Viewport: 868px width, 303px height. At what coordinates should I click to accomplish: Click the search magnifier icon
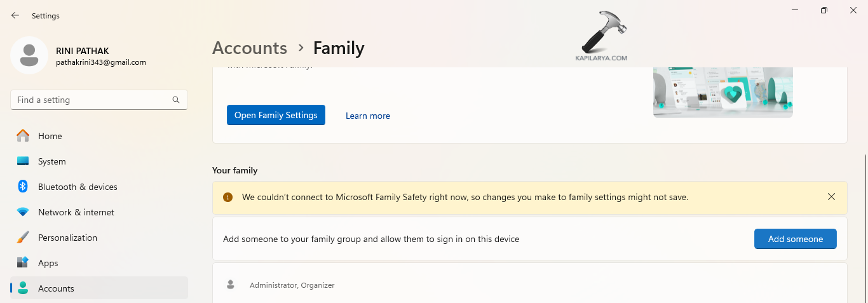click(176, 100)
